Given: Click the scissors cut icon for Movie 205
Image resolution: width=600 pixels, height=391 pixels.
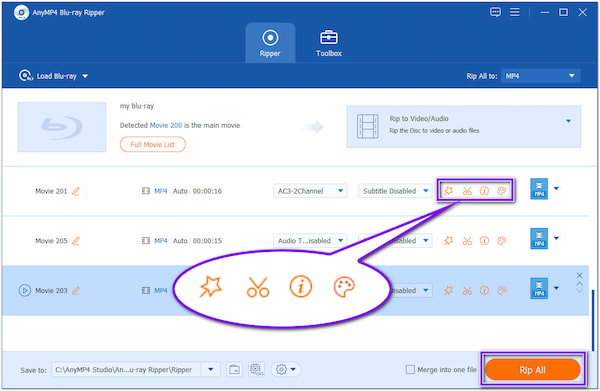Looking at the screenshot, I should click(x=467, y=241).
